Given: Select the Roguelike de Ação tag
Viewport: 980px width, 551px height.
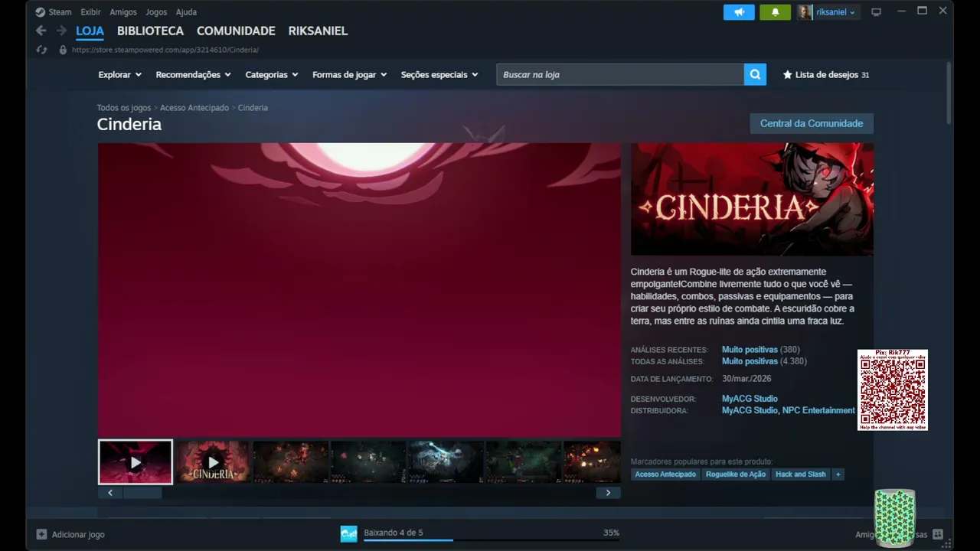Looking at the screenshot, I should pos(736,474).
